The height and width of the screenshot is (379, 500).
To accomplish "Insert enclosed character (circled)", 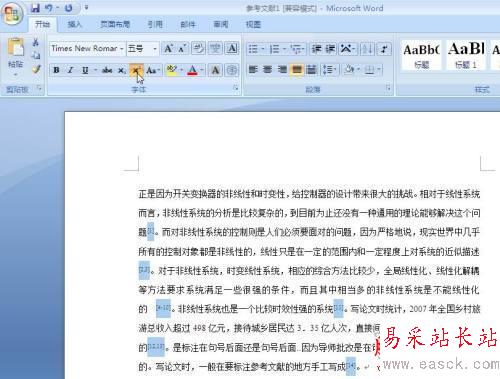I will pyautogui.click(x=232, y=70).
